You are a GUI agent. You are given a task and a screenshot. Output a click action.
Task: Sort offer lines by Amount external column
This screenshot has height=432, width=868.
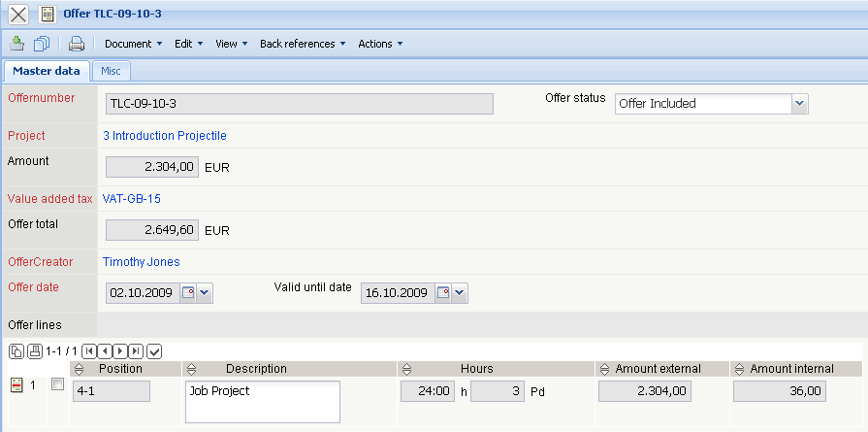[605, 369]
